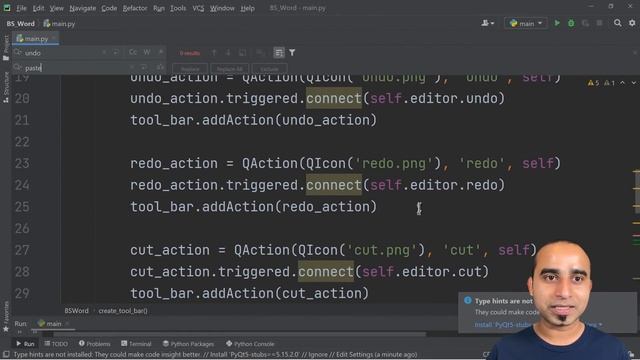
Task: Go to previous search occurrence arrow
Action: point(214,53)
